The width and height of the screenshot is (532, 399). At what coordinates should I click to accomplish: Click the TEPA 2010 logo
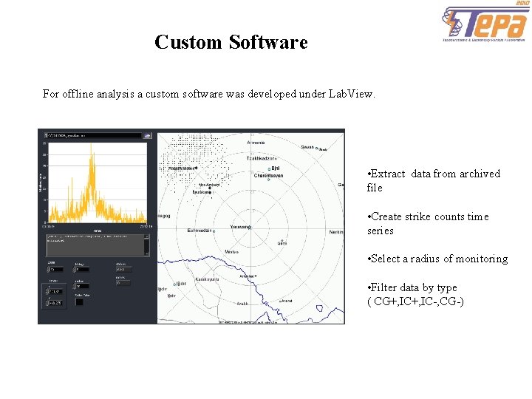pyautogui.click(x=486, y=21)
